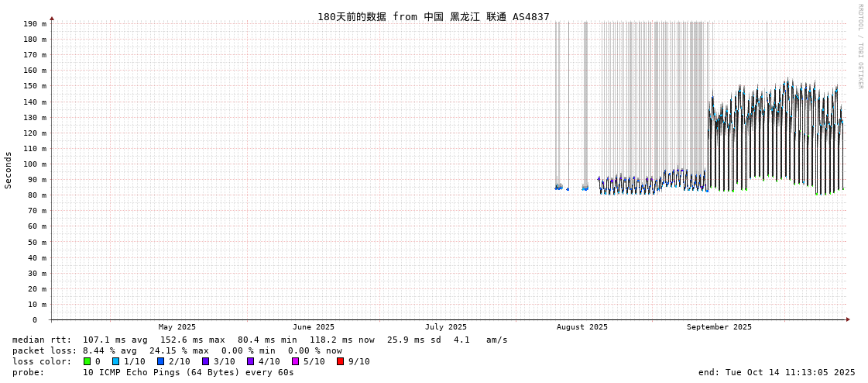The image size is (868, 383).
Task: Click the x-axis right arrowhead
Action: tap(848, 319)
